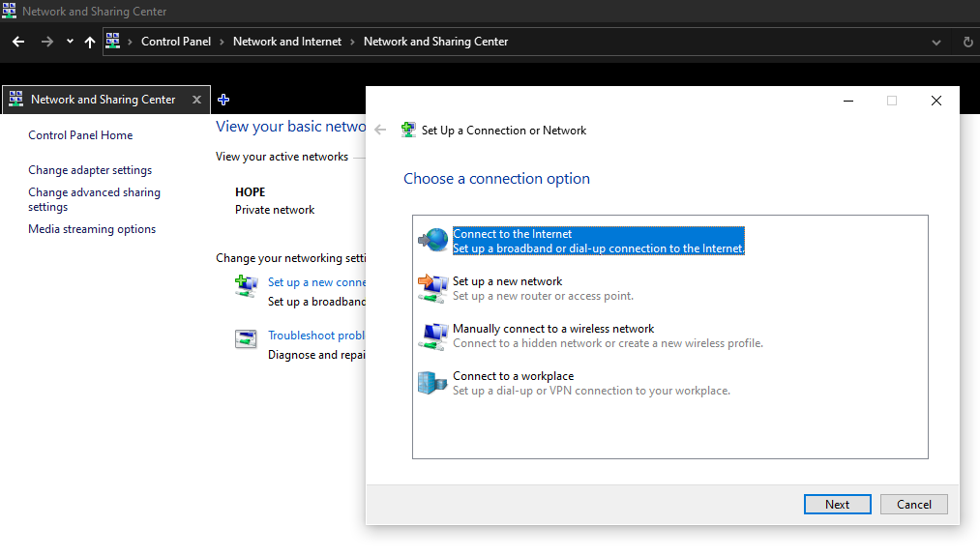This screenshot has height=555, width=980.
Task: Go back using the Explorer back arrow
Action: click(x=18, y=42)
